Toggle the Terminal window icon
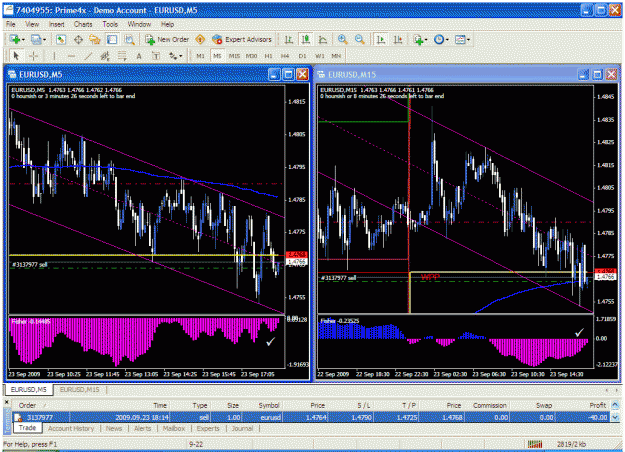 coord(112,39)
